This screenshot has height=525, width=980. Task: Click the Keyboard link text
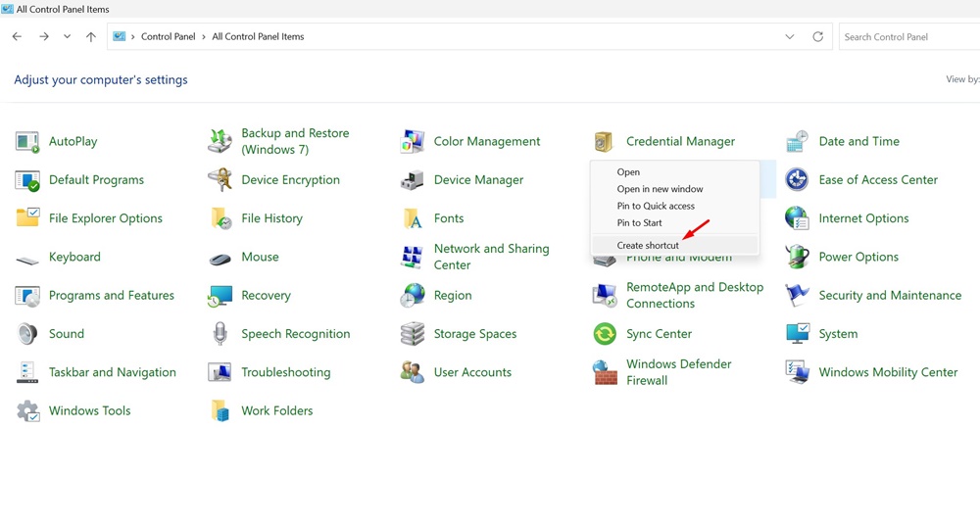point(75,257)
